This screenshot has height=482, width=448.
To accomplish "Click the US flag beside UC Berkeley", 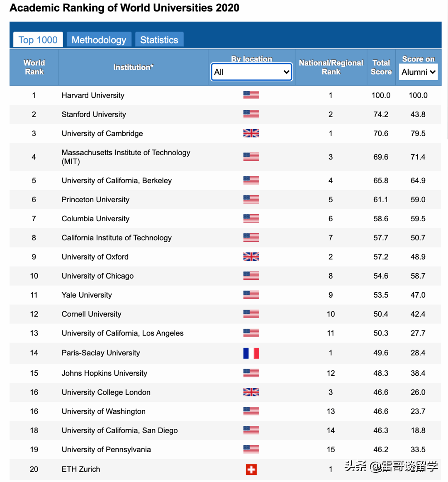I will (251, 180).
